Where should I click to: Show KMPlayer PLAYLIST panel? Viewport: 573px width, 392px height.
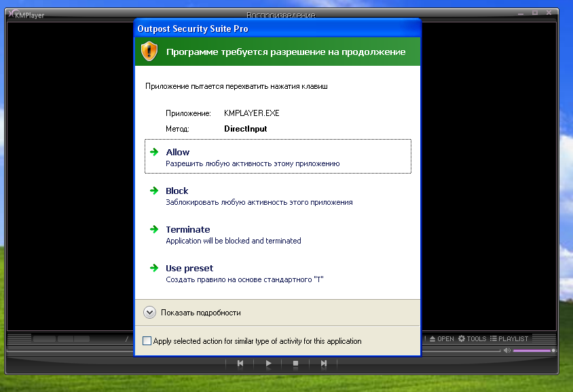click(x=509, y=338)
